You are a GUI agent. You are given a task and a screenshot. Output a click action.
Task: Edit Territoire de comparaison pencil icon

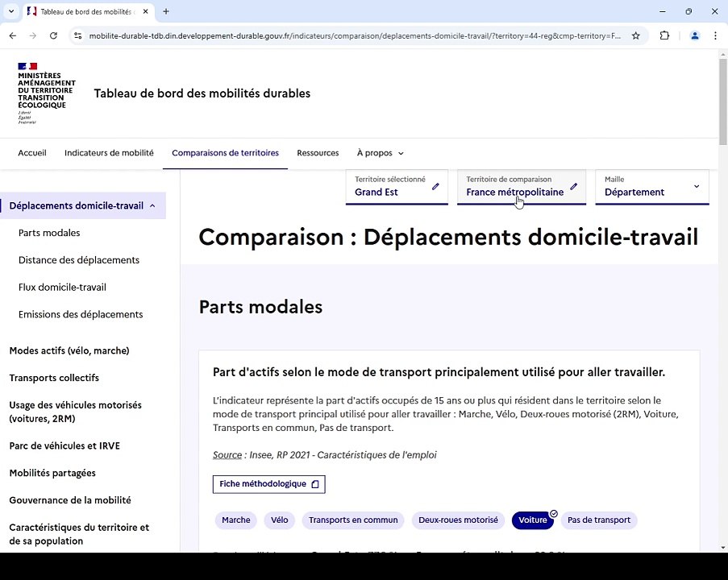(573, 187)
